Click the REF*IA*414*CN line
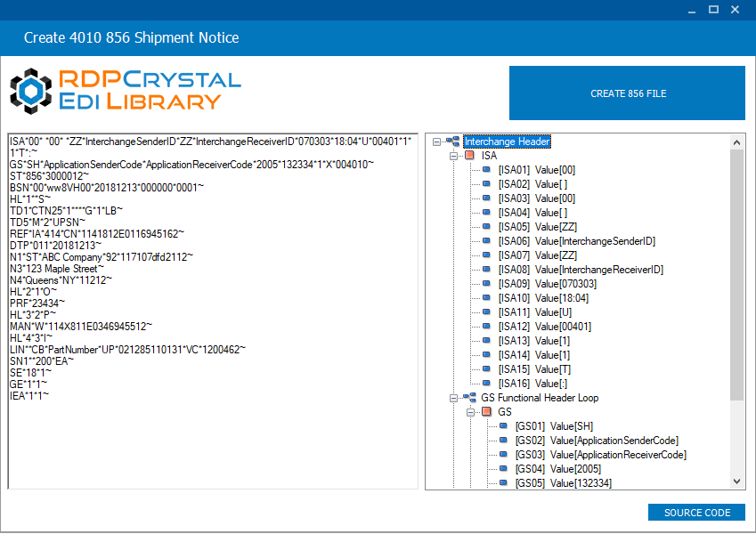The image size is (756, 534). pos(96,234)
